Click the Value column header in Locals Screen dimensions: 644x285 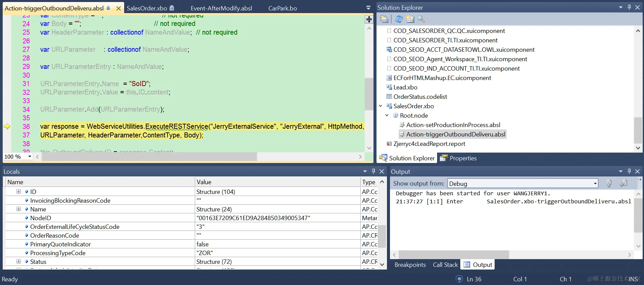(278, 182)
